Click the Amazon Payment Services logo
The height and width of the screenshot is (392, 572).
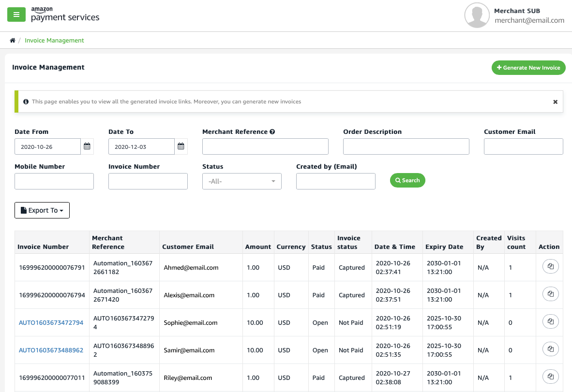[x=63, y=15]
